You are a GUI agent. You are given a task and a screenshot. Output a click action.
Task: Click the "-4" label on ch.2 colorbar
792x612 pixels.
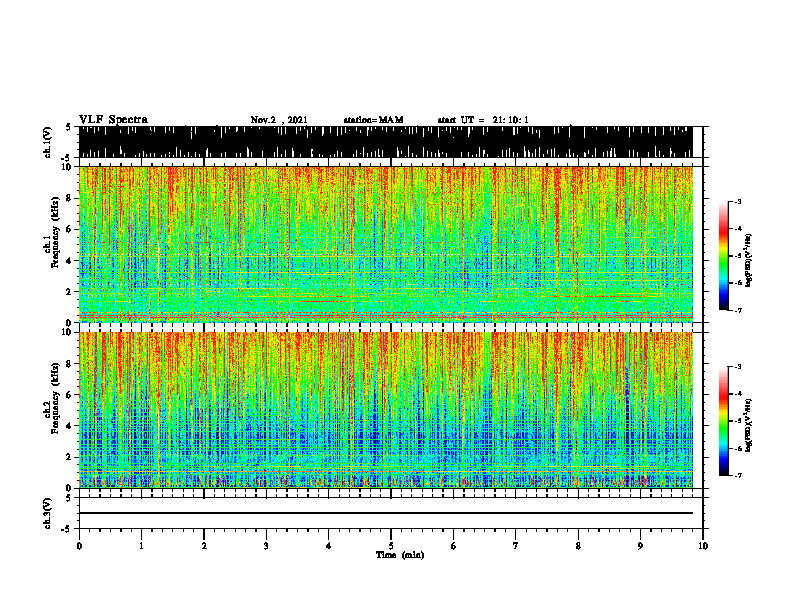738,394
